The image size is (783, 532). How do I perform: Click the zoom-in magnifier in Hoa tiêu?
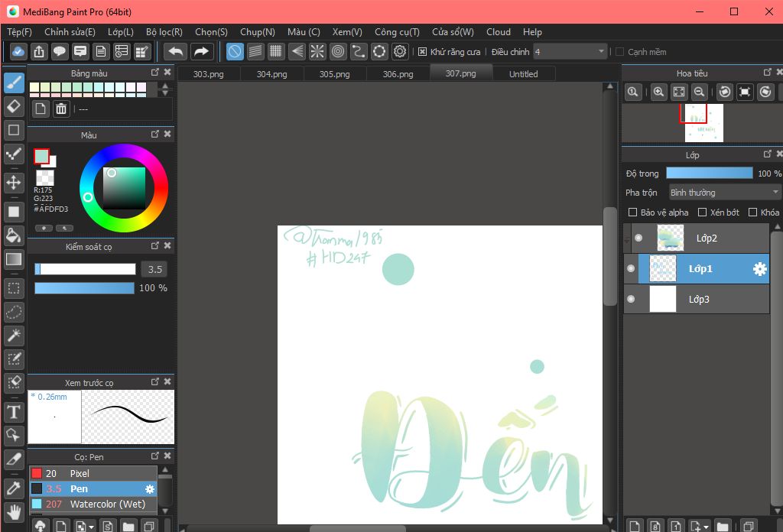pyautogui.click(x=658, y=92)
